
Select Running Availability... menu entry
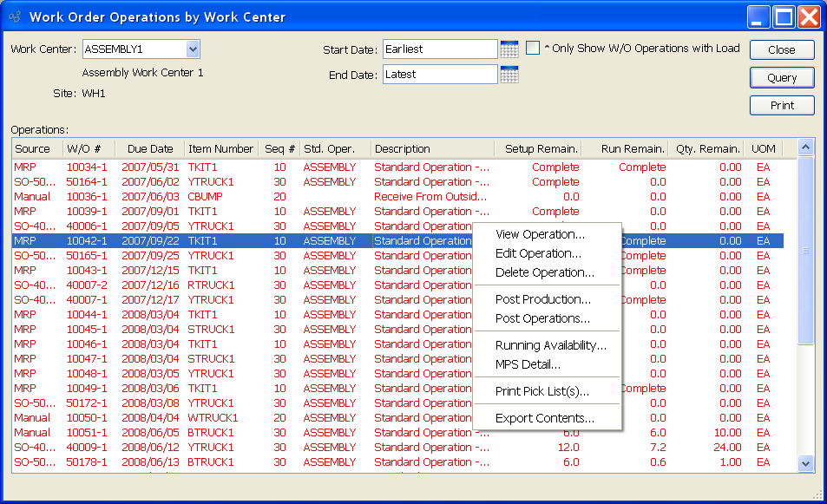tap(550, 345)
